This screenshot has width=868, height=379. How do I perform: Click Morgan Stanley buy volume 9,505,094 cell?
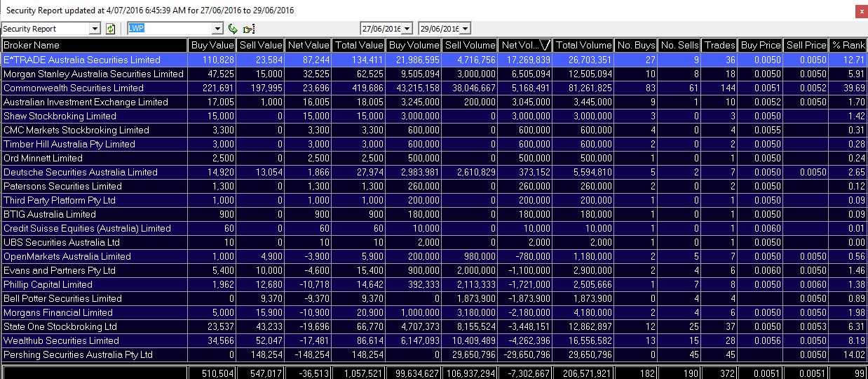(x=414, y=74)
